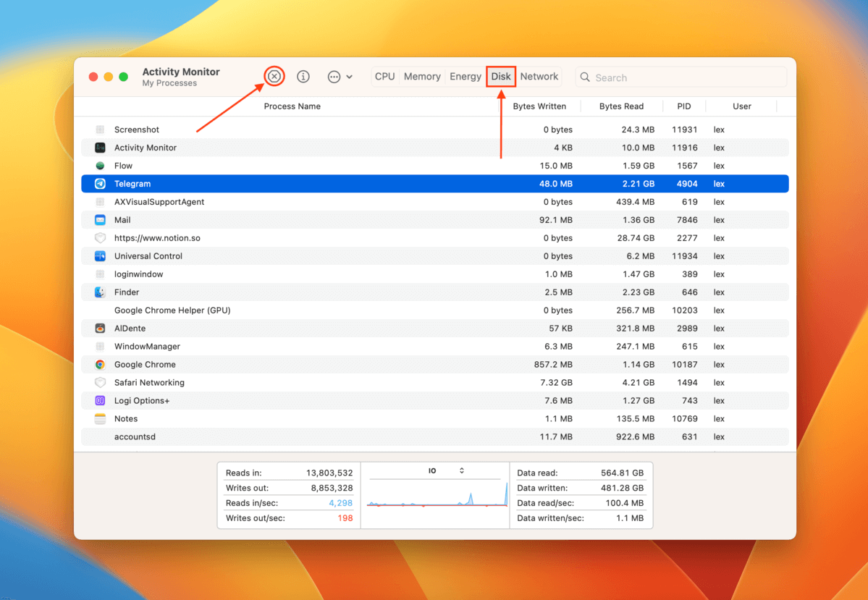Click the Finder icon in process list
The width and height of the screenshot is (868, 600).
(100, 292)
